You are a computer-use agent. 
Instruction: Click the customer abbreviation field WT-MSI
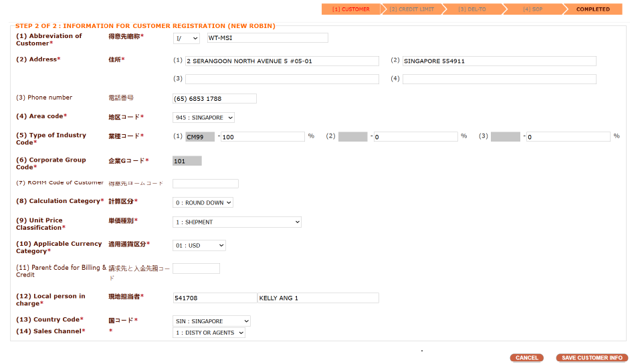pyautogui.click(x=267, y=38)
